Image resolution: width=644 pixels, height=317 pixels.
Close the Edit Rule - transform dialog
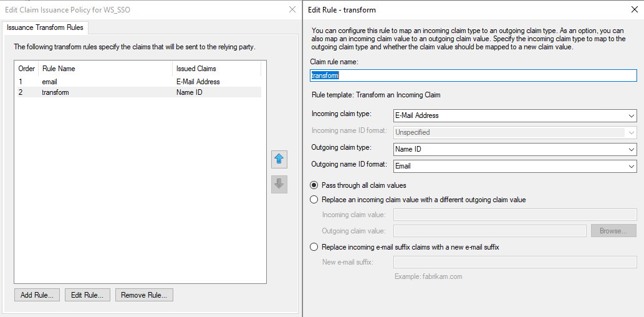coord(634,9)
